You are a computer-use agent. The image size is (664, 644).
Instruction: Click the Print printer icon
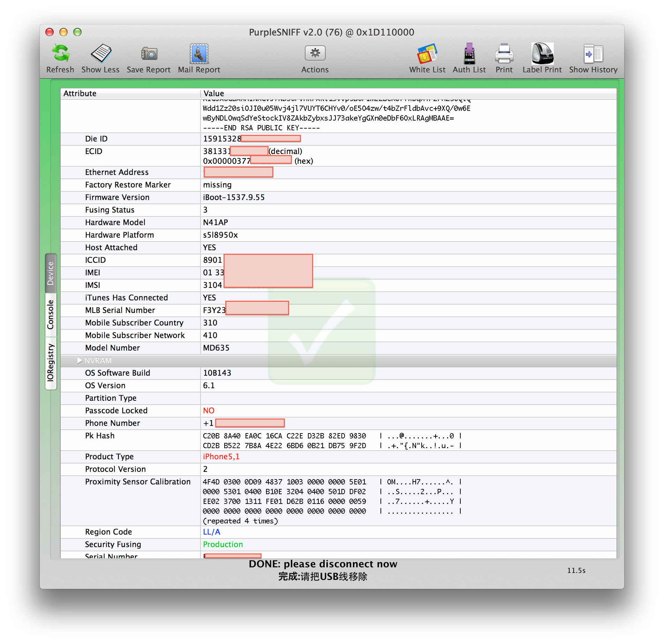[x=504, y=54]
